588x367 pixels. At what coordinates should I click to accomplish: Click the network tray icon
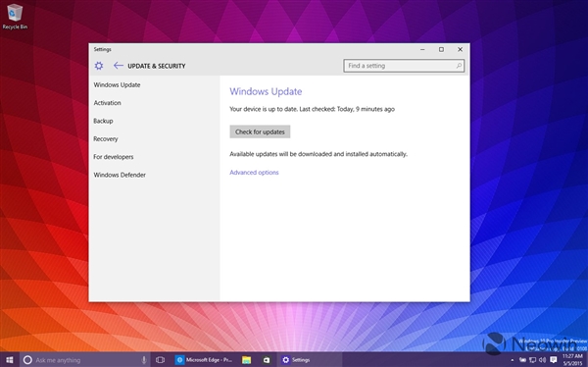pyautogui.click(x=532, y=360)
